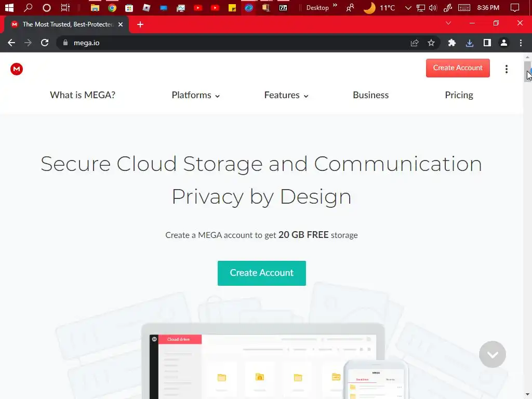This screenshot has height=399, width=532.
Task: Click the page's vertical scrollbar thumb
Action: click(x=527, y=71)
